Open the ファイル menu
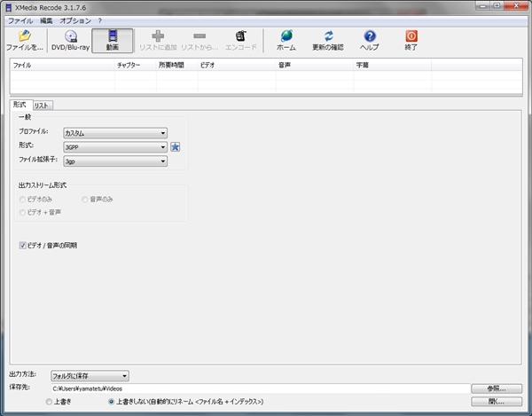Screen dimensions: 532x416 pyautogui.click(x=20, y=21)
